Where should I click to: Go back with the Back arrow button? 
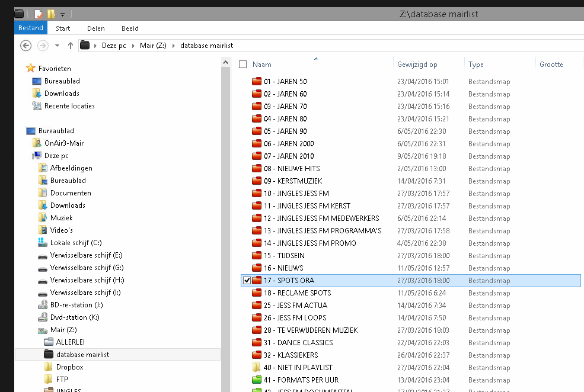25,46
